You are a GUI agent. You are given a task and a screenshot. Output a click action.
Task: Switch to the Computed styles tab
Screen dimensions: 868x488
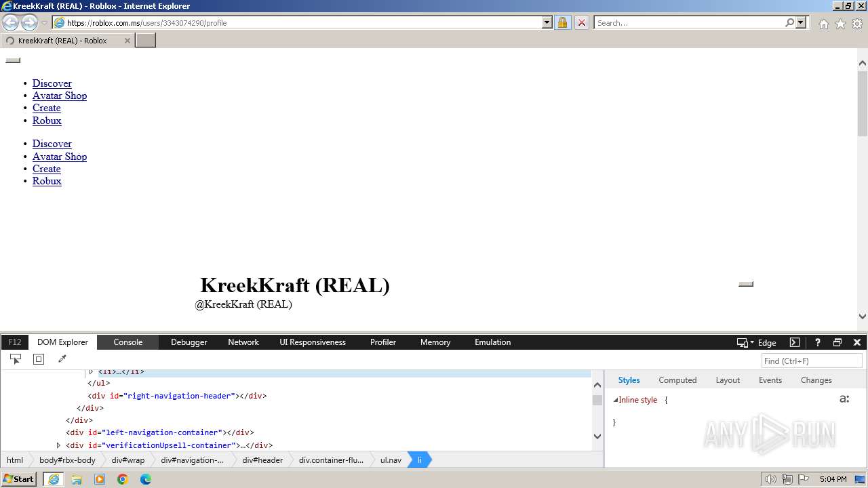coord(677,380)
